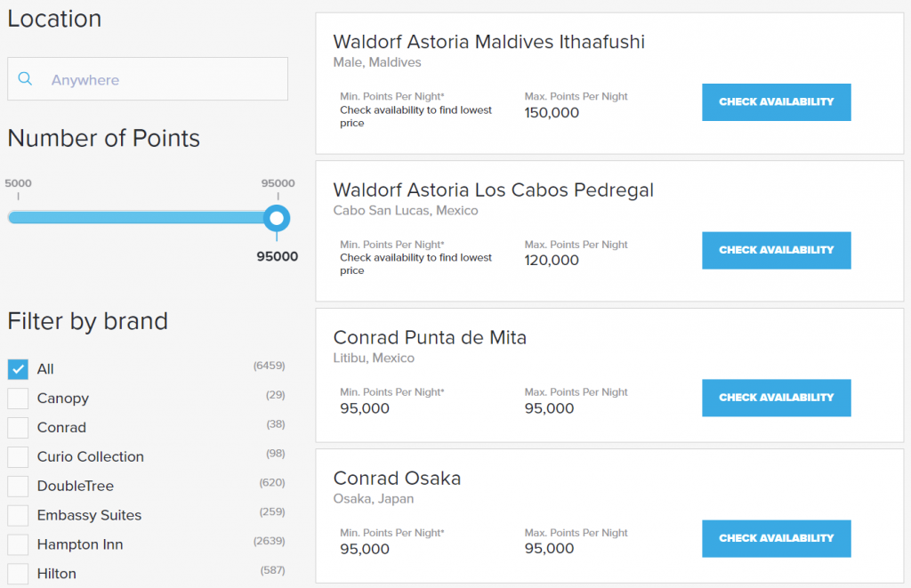Click the magnifying glass search icon

pyautogui.click(x=25, y=78)
